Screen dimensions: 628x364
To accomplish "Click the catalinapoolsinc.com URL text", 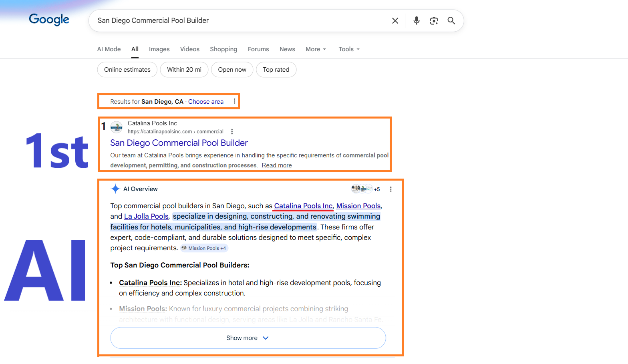I will pos(175,132).
